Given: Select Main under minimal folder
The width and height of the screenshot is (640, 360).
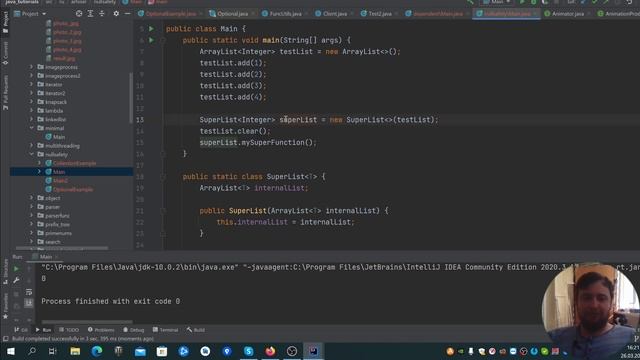Looking at the screenshot, I should point(59,137).
